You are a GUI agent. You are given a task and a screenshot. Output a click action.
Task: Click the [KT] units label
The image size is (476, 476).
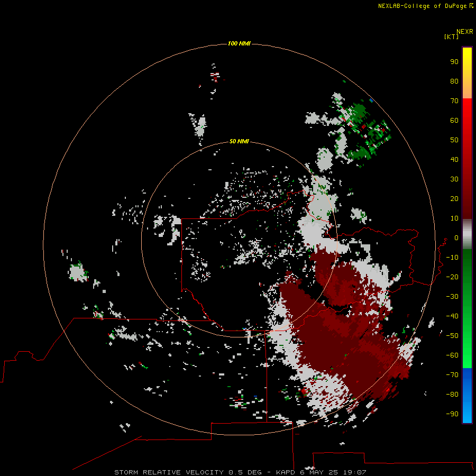[x=451, y=36]
